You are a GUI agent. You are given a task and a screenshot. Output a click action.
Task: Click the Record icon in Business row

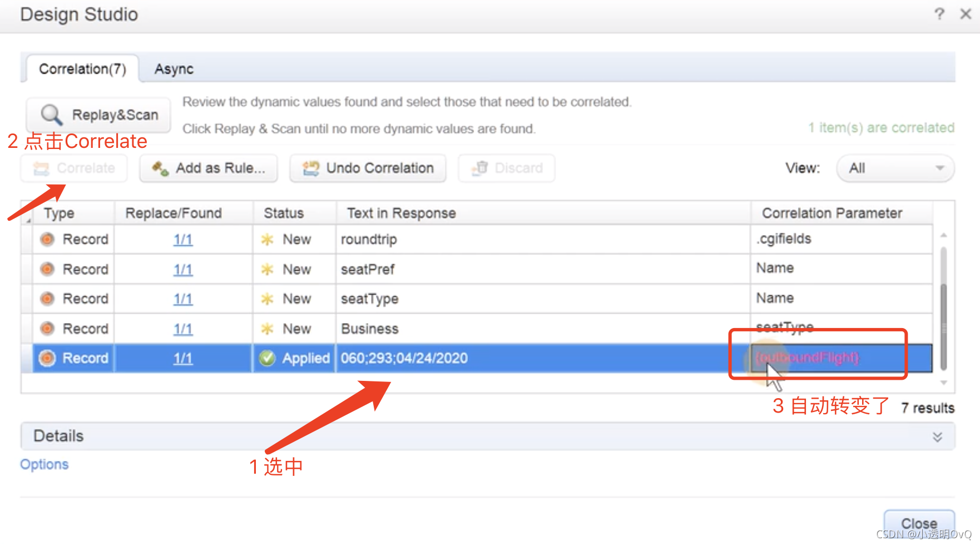click(47, 329)
